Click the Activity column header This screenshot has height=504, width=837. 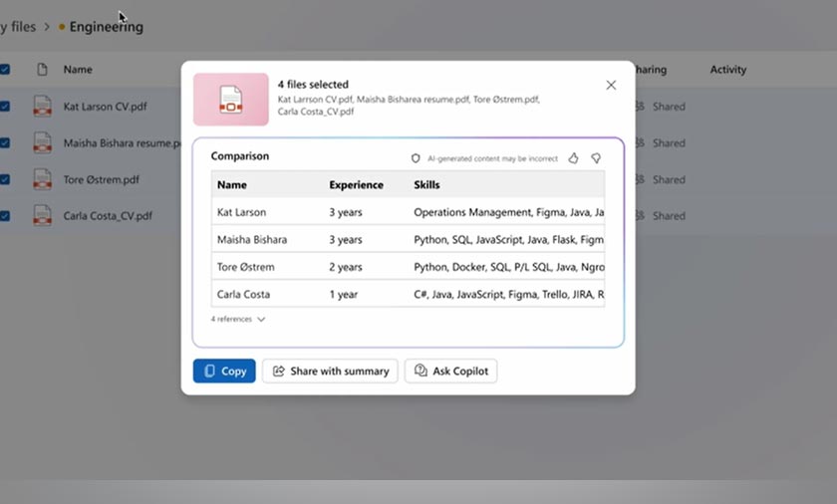pos(727,70)
